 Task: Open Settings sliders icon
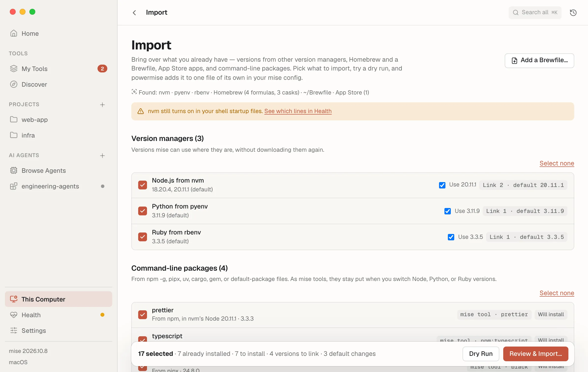14,330
